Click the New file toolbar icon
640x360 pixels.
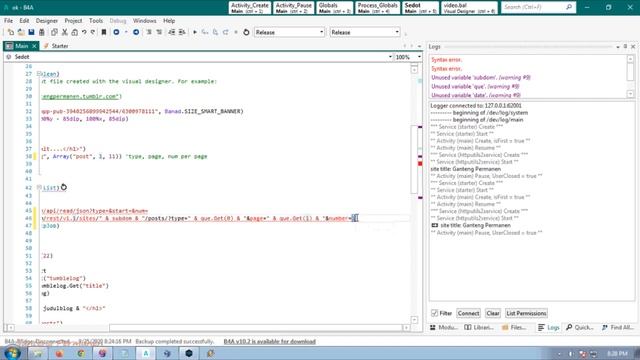coord(11,32)
